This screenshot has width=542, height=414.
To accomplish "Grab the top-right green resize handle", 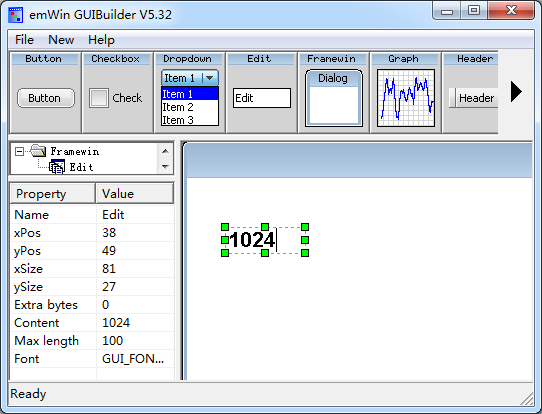I will point(305,227).
